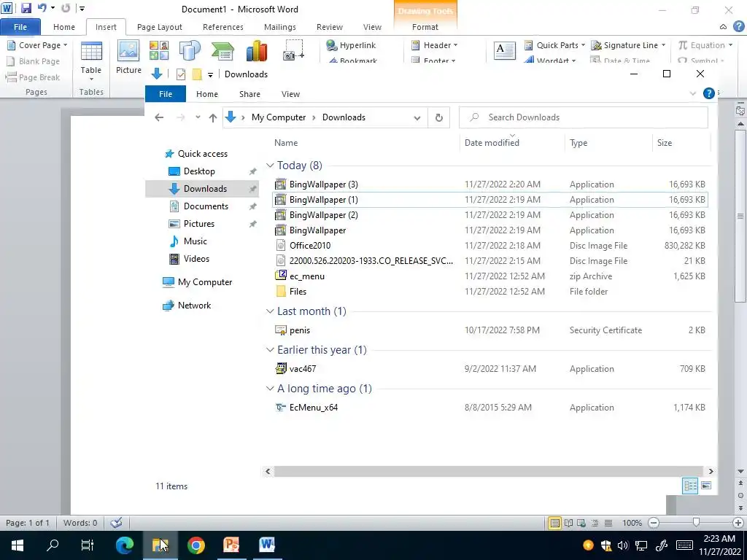Open the recent locations dropdown arrow
747x560 pixels.
(x=198, y=117)
